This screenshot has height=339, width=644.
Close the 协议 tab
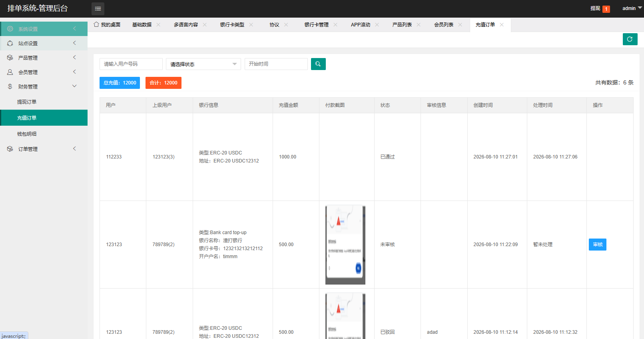pos(286,25)
